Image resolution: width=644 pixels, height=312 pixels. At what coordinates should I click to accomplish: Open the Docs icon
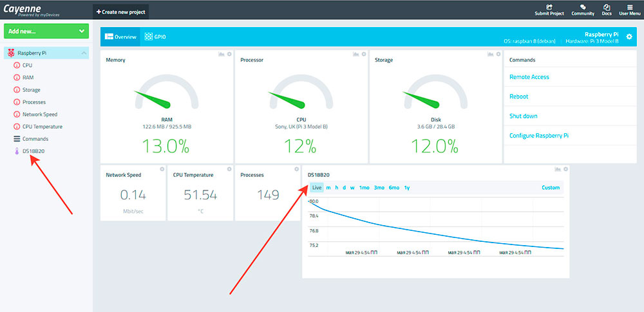tap(606, 10)
